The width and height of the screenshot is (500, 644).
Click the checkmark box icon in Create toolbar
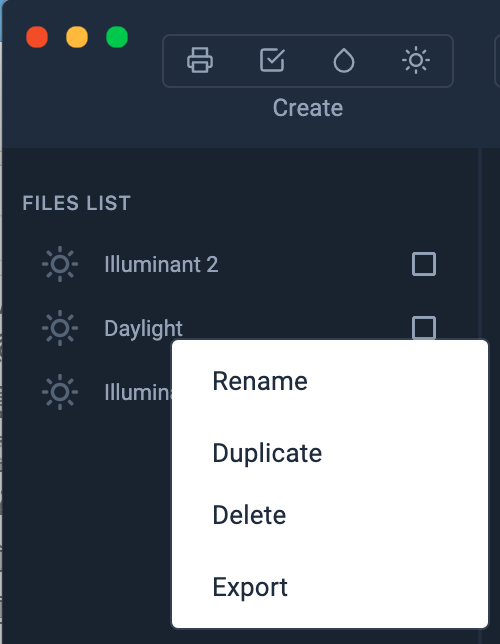click(x=272, y=60)
